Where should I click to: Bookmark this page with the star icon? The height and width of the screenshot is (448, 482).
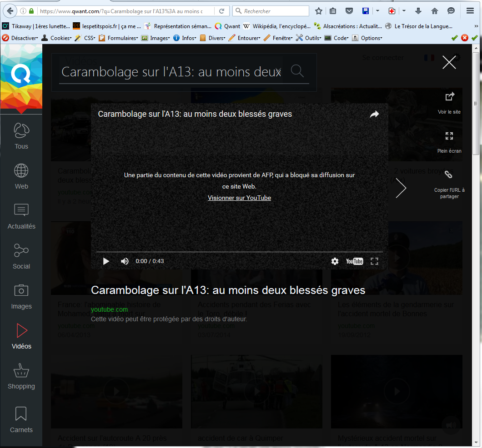click(x=319, y=11)
